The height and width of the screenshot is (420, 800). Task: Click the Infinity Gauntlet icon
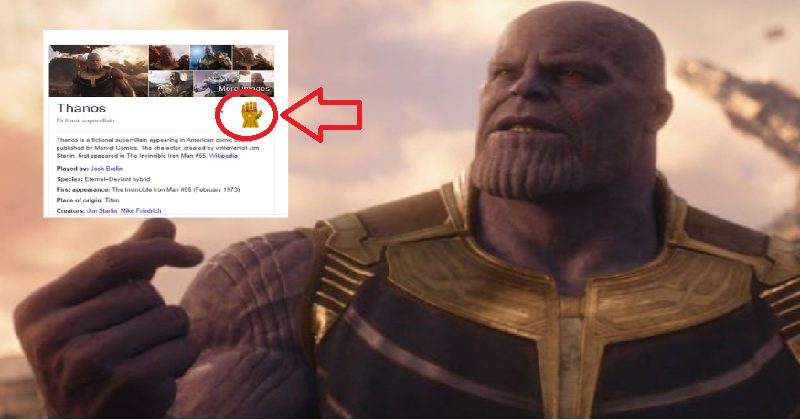pyautogui.click(x=251, y=114)
